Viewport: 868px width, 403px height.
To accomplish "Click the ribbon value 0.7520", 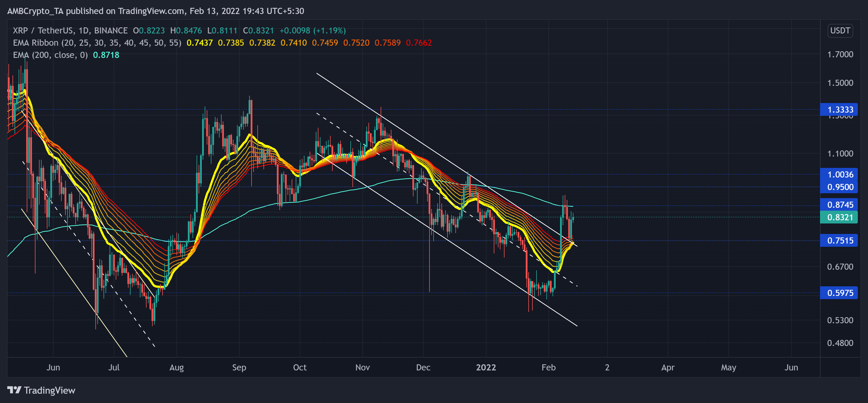I will click(356, 43).
